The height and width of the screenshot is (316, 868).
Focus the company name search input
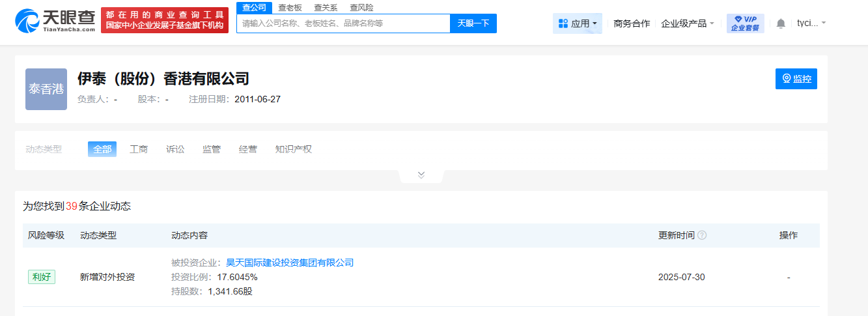tap(343, 23)
